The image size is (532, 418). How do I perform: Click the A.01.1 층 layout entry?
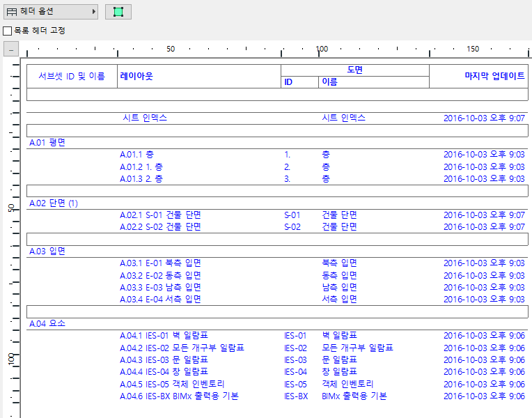click(x=136, y=155)
